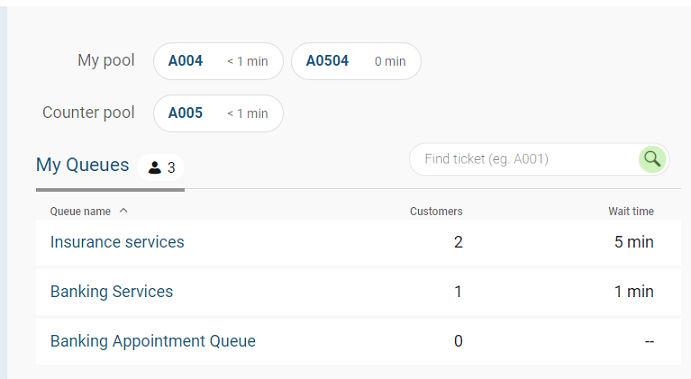Image resolution: width=691 pixels, height=379 pixels.
Task: Select the My Queues tab
Action: click(x=110, y=167)
